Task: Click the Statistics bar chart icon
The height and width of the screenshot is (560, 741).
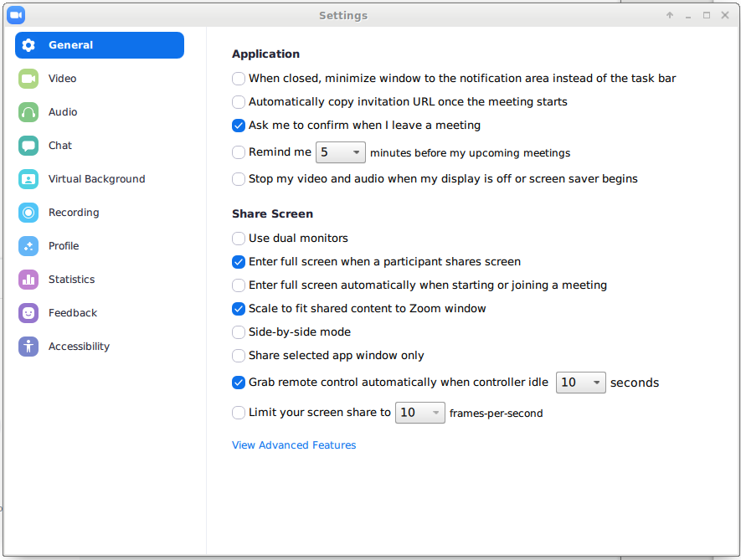Action: (28, 280)
